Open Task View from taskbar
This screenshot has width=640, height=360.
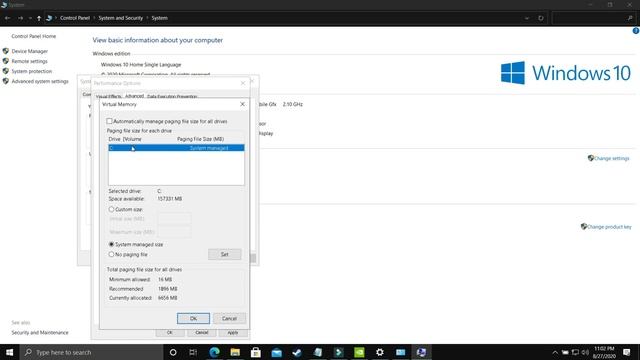[x=193, y=352]
